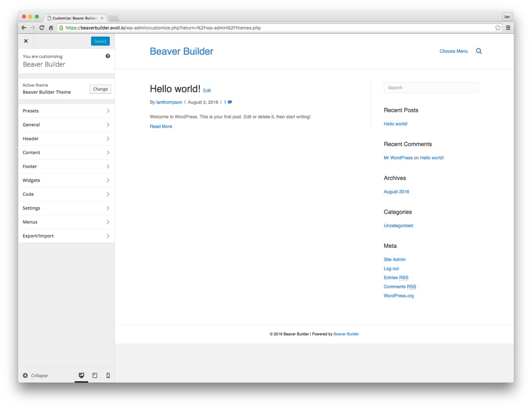The height and width of the screenshot is (408, 532).
Task: Switch to mobile preview icon
Action: [108, 375]
